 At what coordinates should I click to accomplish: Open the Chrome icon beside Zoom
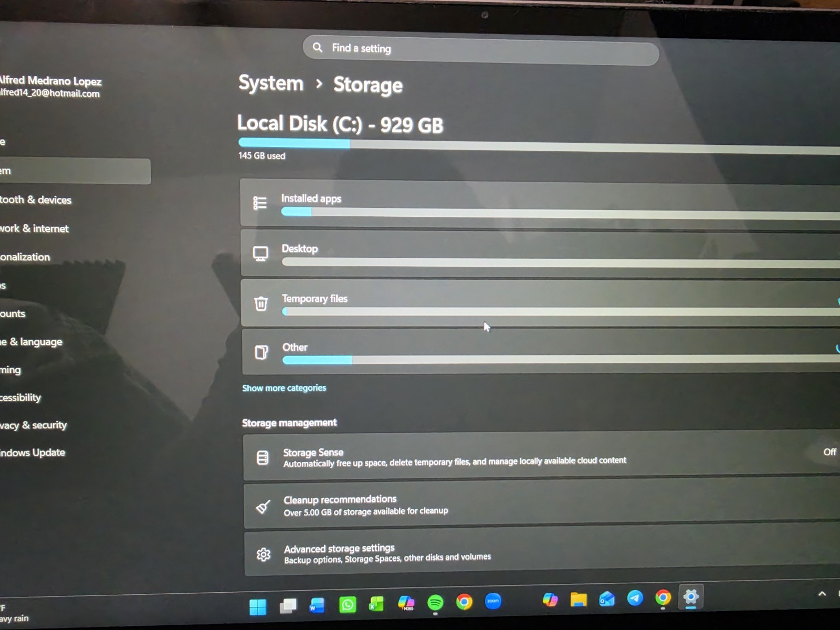[x=464, y=602]
